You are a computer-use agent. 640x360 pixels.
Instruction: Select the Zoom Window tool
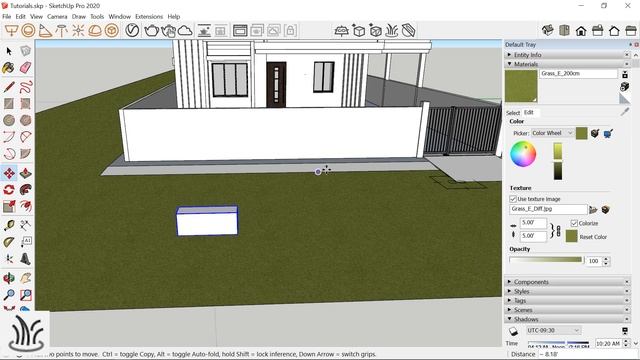click(26, 295)
